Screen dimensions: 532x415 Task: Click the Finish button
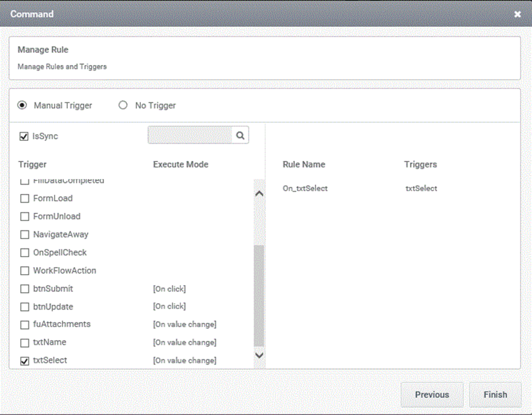coord(495,395)
